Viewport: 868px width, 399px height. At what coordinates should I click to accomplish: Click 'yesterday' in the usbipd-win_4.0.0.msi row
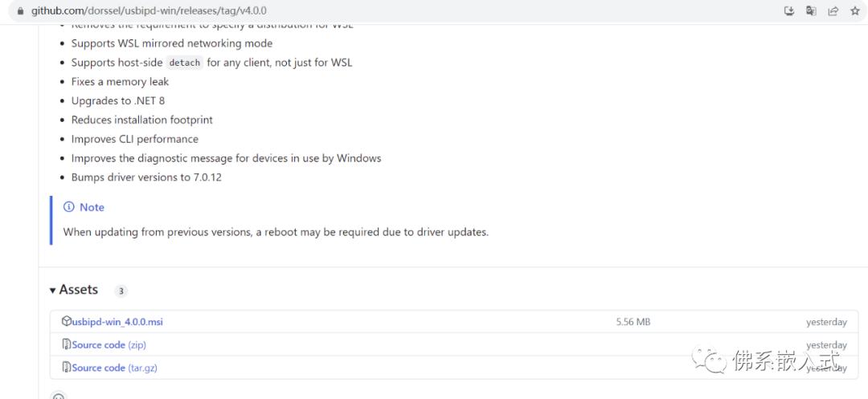826,322
